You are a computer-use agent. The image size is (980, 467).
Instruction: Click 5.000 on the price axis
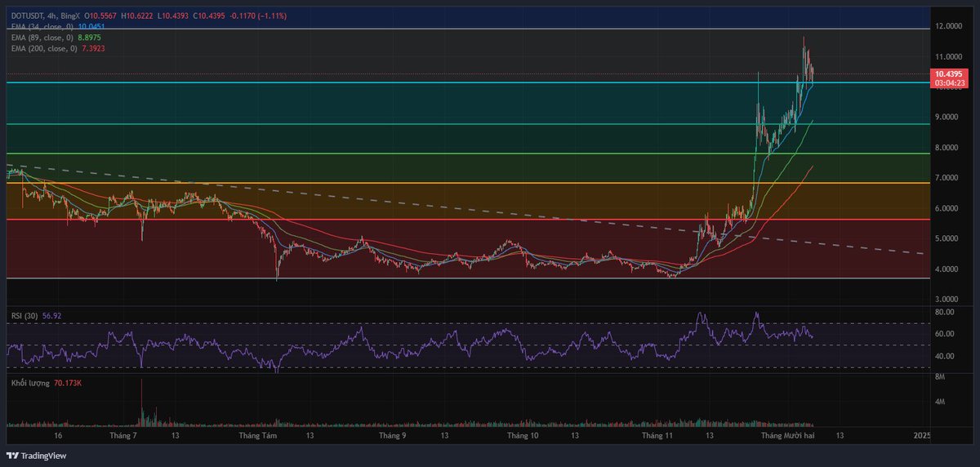point(946,239)
